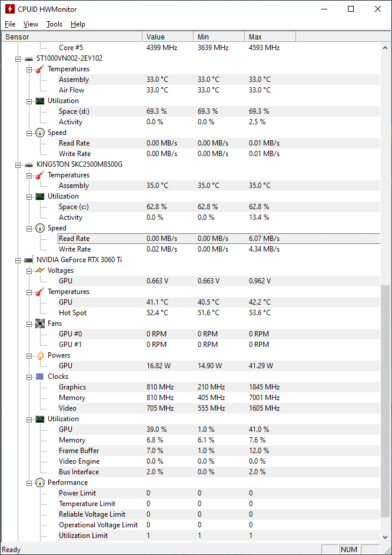Open the File menu

point(10,24)
